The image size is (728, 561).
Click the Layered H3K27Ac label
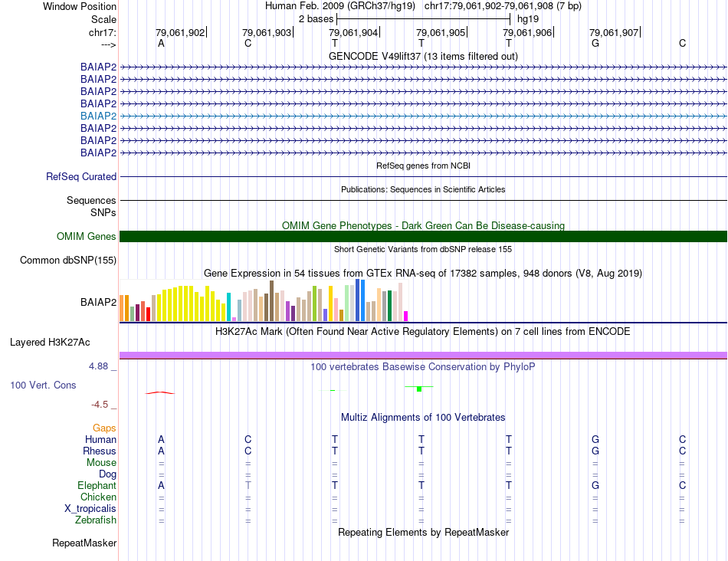[50, 343]
